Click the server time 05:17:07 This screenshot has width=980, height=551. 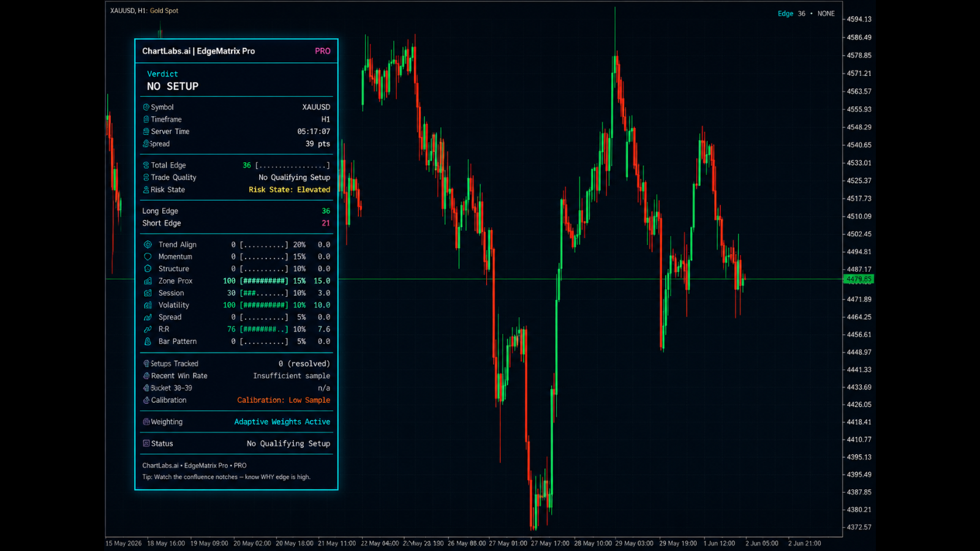coord(314,132)
